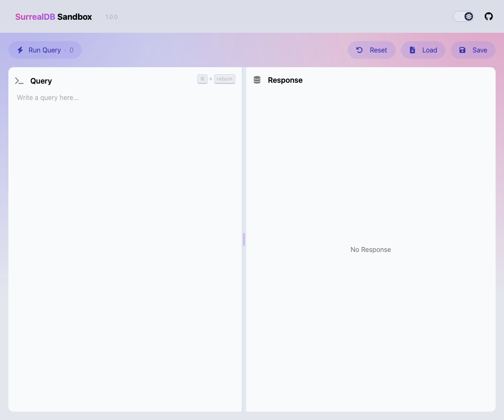Click the 'No Response' placeholder text
Image resolution: width=504 pixels, height=420 pixels.
(370, 249)
